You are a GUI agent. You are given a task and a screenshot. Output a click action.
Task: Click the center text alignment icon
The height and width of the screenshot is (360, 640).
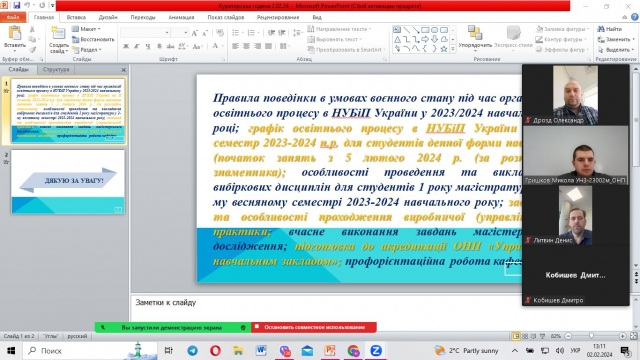pyautogui.click(x=246, y=46)
